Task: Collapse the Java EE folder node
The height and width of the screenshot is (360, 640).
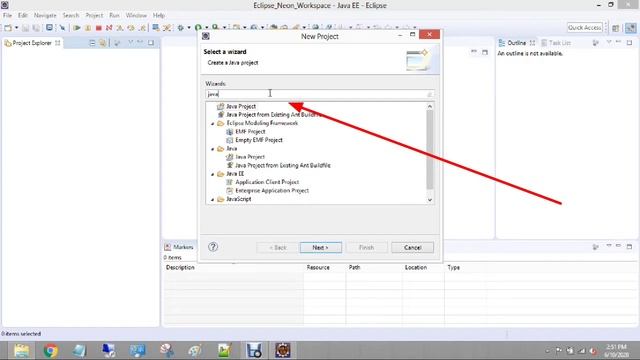Action: [x=212, y=174]
